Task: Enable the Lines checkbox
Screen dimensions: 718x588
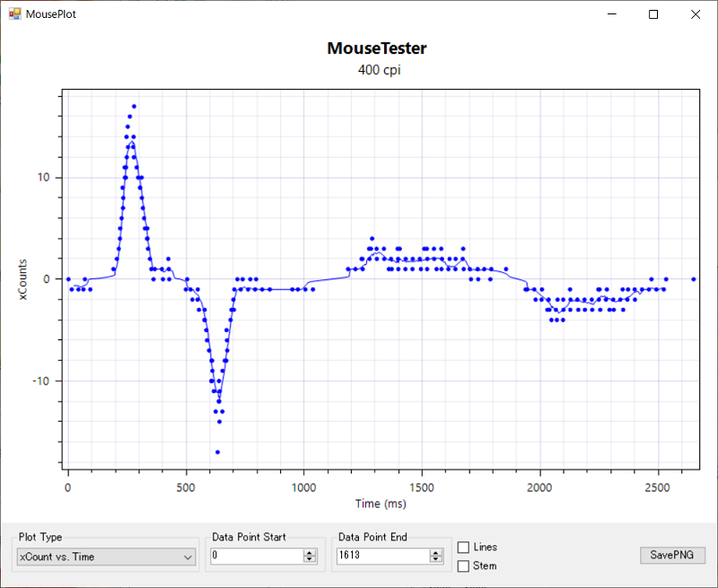Action: [463, 548]
